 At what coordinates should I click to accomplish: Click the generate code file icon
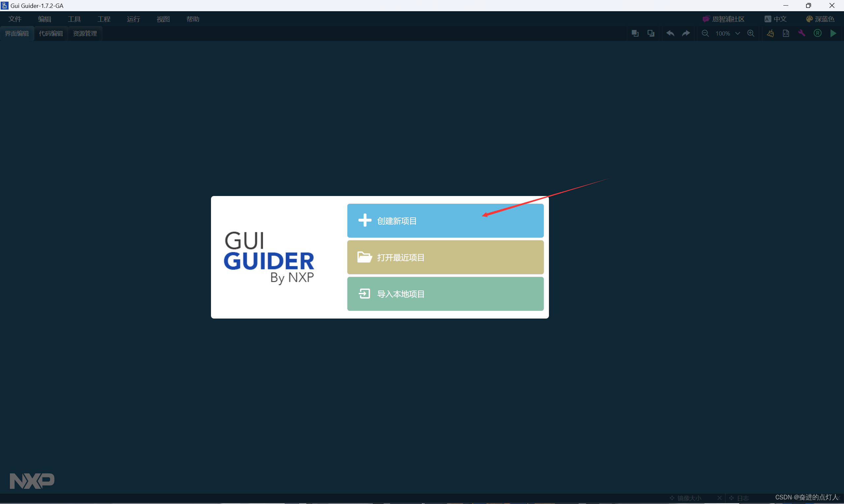786,33
